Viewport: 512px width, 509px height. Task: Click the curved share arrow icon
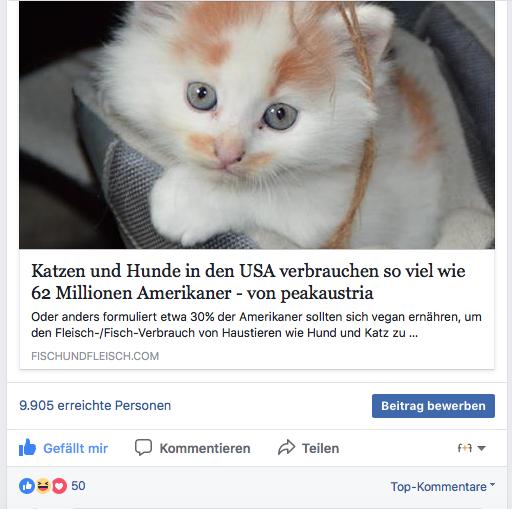287,447
